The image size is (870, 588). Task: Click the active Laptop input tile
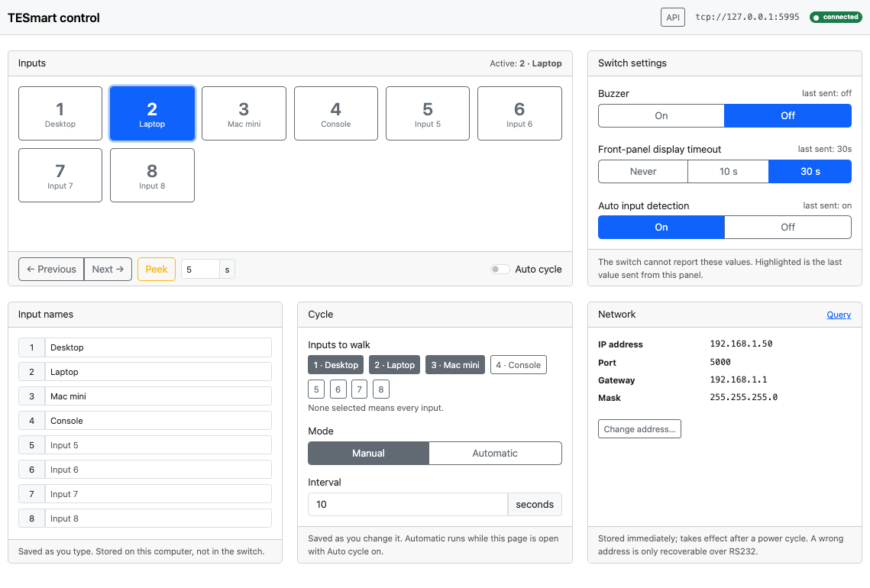pyautogui.click(x=152, y=113)
